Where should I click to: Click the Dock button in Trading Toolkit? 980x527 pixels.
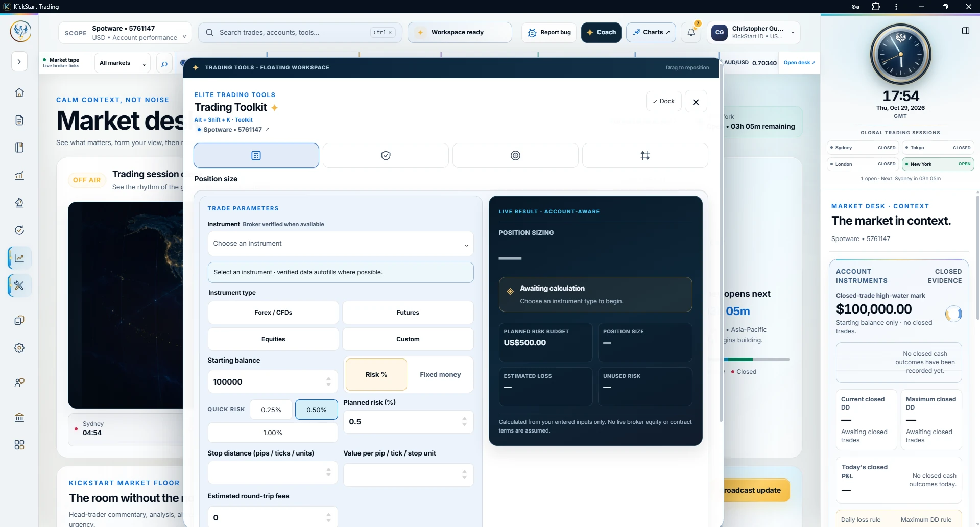pyautogui.click(x=664, y=101)
